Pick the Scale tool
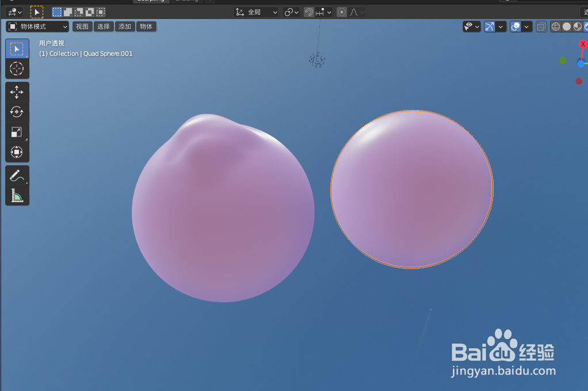The width and height of the screenshot is (588, 391). tap(17, 132)
